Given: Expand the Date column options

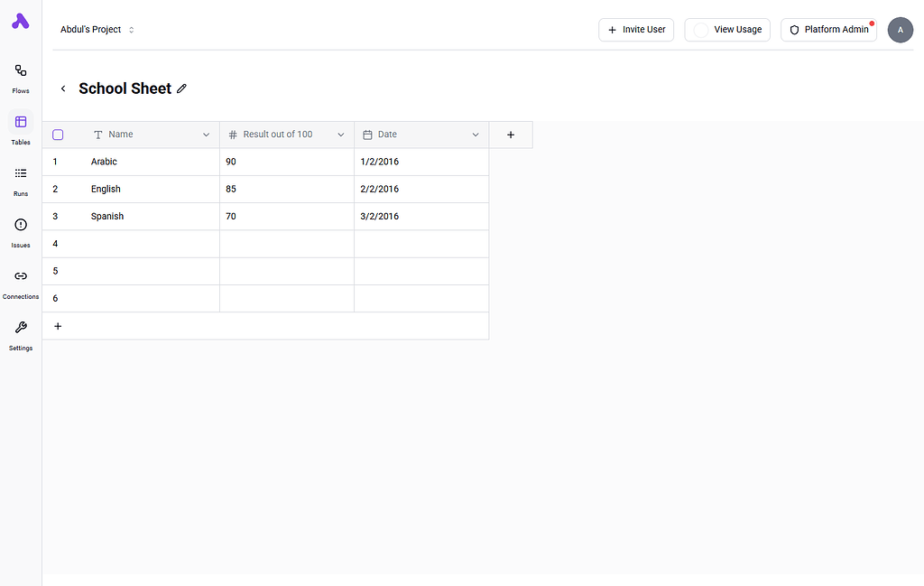Looking at the screenshot, I should pos(476,134).
